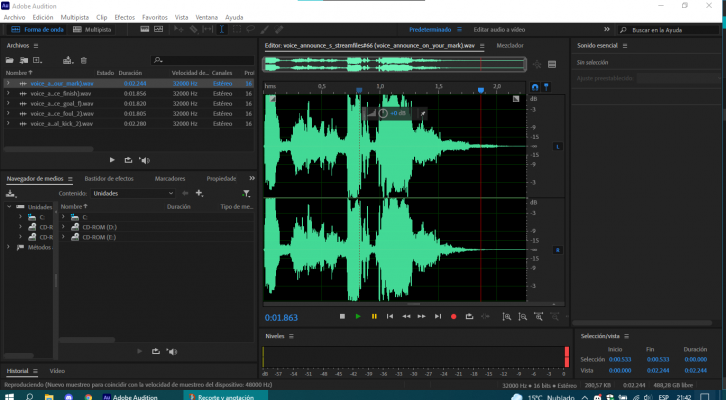Expand voice_a..ce_finish).wav file row
The image size is (726, 400).
(x=8, y=94)
